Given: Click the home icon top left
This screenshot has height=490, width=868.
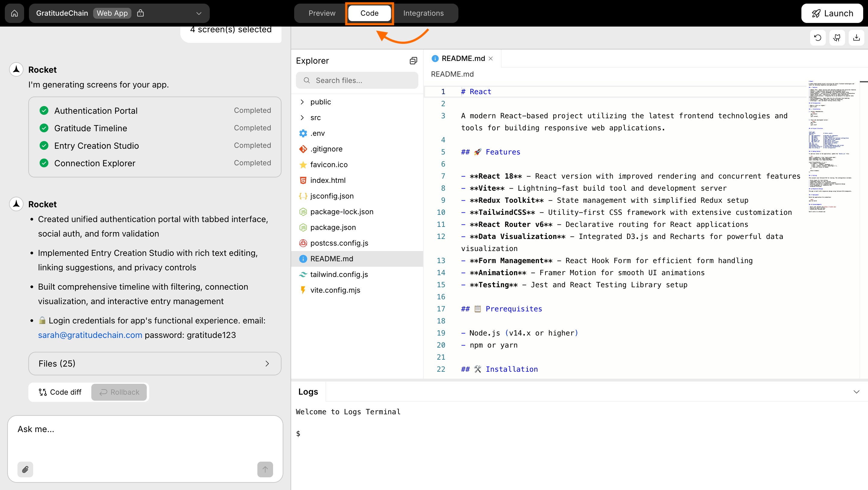Looking at the screenshot, I should pos(14,13).
